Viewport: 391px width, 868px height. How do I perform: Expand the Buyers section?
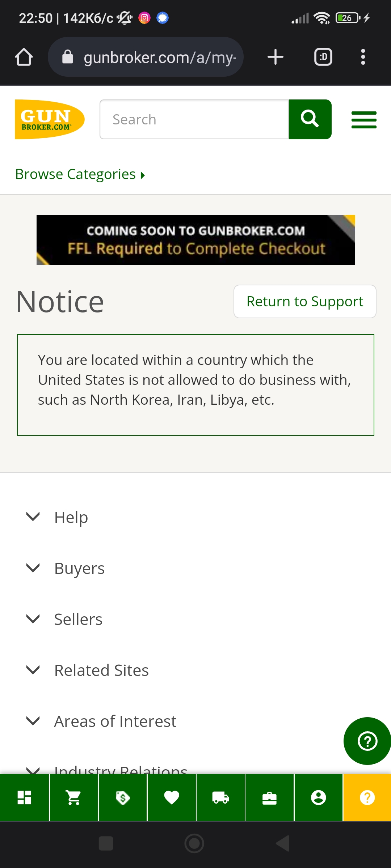(79, 568)
